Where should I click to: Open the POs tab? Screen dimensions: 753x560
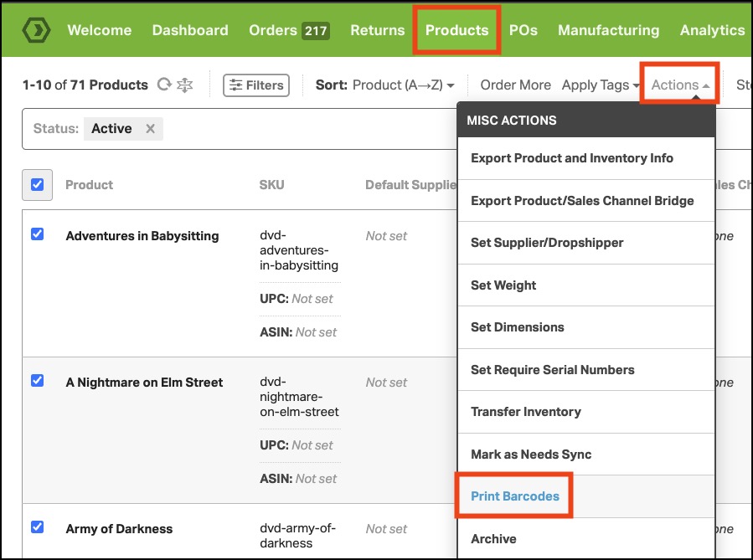(523, 30)
